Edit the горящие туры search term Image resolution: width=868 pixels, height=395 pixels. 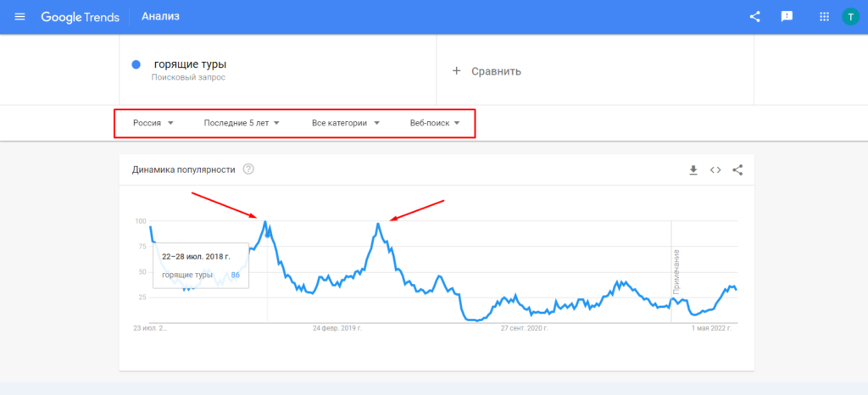tap(190, 64)
